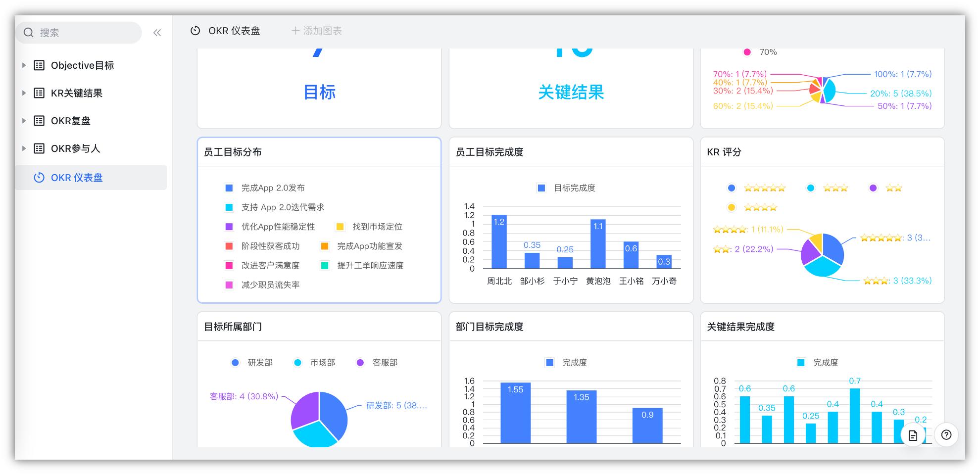Click the table icon beside KR关键结果
980x475 pixels.
tap(39, 93)
